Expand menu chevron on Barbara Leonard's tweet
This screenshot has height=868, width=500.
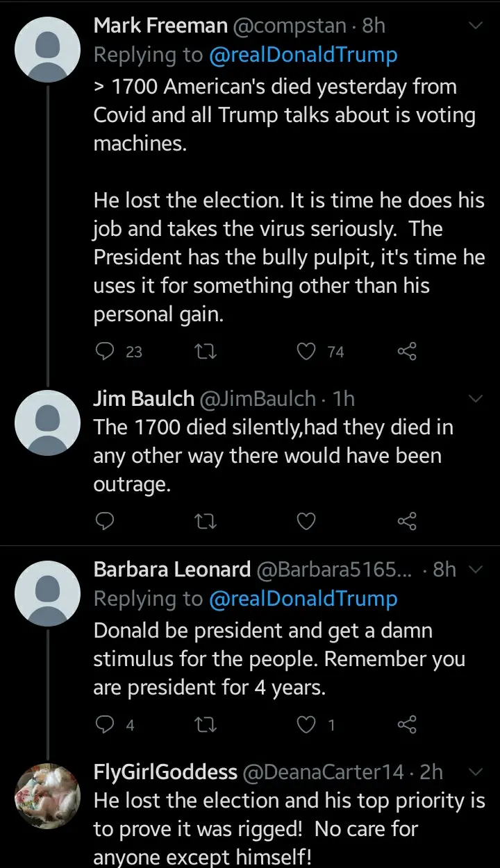pyautogui.click(x=476, y=570)
